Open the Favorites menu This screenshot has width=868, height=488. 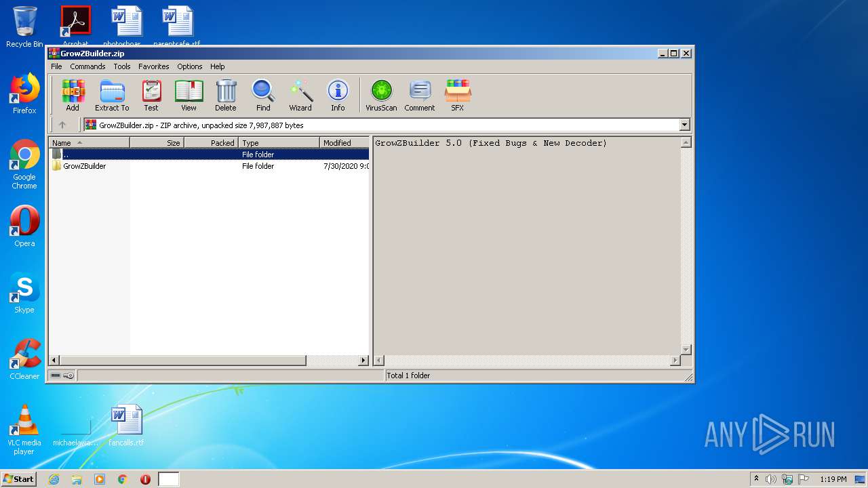pyautogui.click(x=154, y=66)
